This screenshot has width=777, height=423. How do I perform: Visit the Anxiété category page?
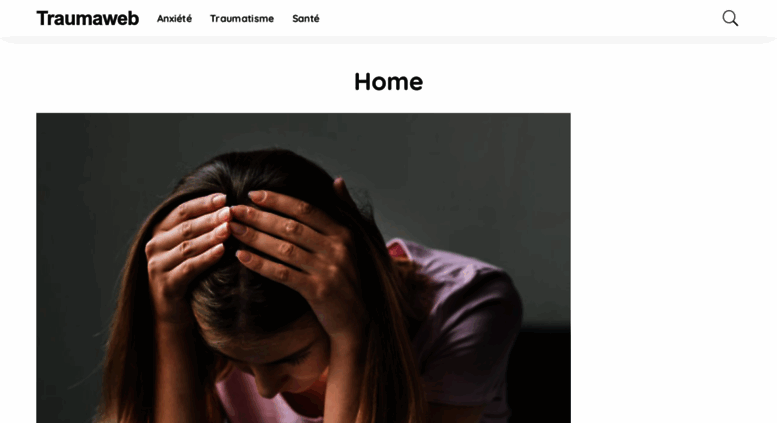[174, 18]
